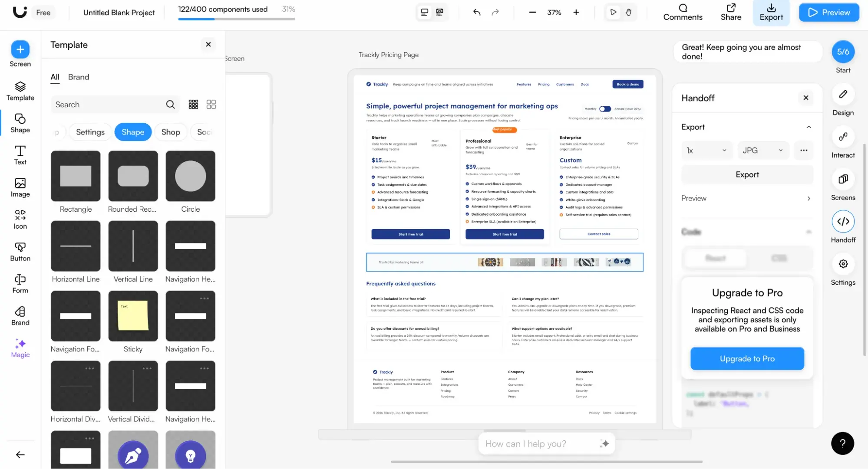Viewport: 868px width, 469px height.
Task: Open Settings on the right rail
Action: point(843,270)
